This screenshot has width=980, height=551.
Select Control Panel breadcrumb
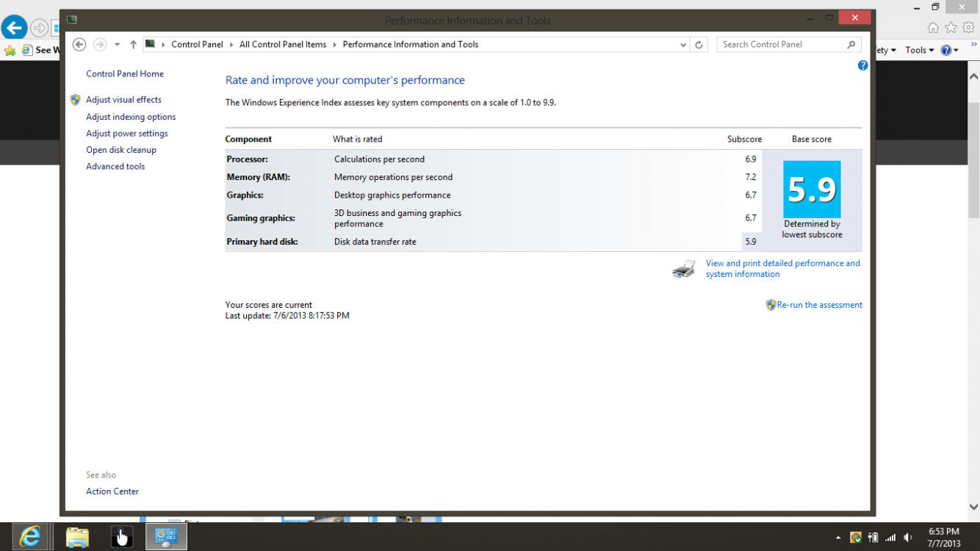pos(197,44)
